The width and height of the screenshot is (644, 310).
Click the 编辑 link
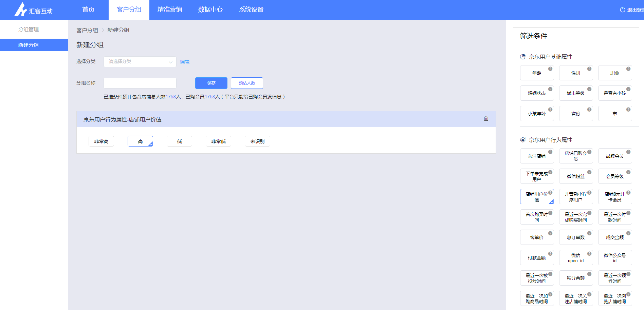click(x=185, y=62)
